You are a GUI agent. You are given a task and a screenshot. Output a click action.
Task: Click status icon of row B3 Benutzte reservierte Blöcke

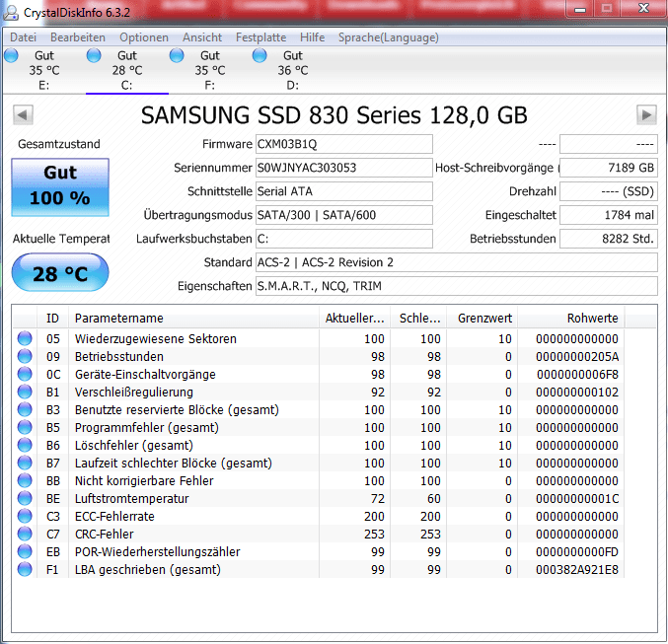pyautogui.click(x=25, y=409)
